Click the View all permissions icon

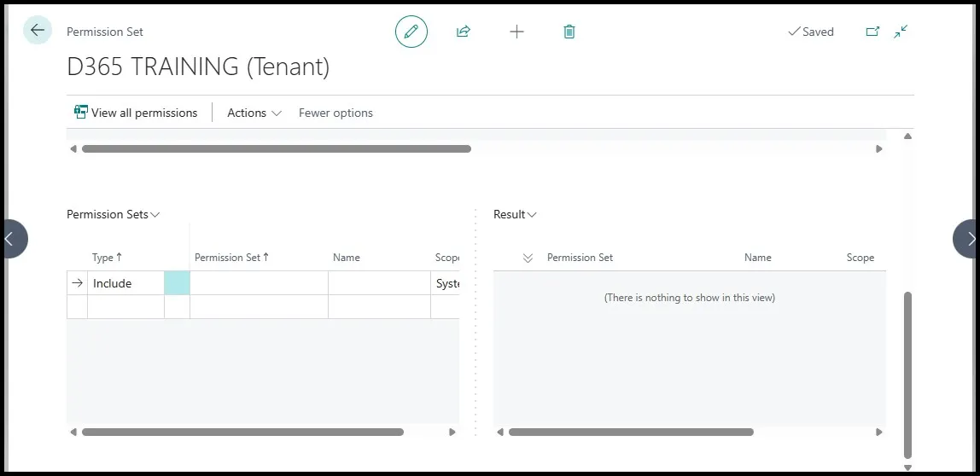80,112
